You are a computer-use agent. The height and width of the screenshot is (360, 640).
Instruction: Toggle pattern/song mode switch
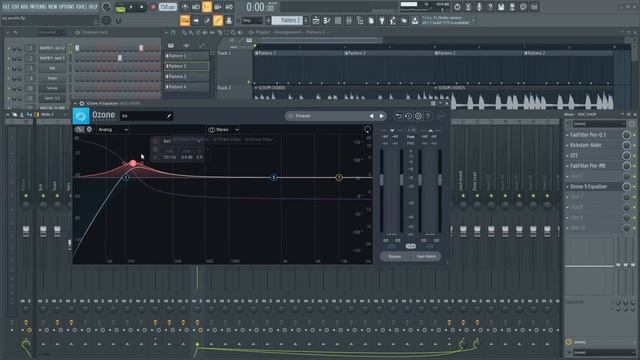pos(120,7)
